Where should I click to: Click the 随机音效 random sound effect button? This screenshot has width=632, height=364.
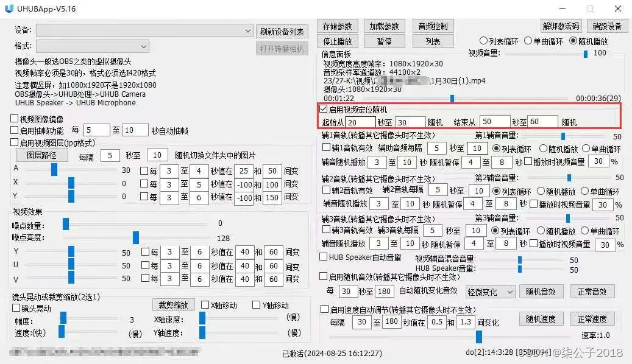click(x=541, y=291)
